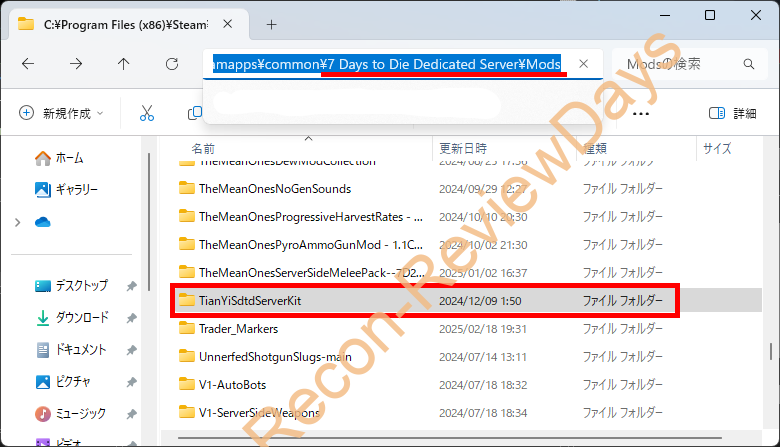The width and height of the screenshot is (780, 447).
Task: Click the search magnifier icon
Action: click(749, 64)
